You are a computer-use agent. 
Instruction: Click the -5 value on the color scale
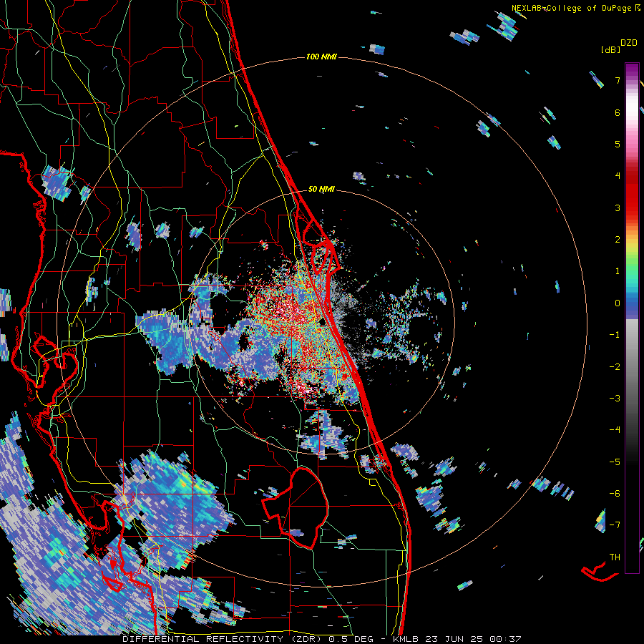click(615, 462)
